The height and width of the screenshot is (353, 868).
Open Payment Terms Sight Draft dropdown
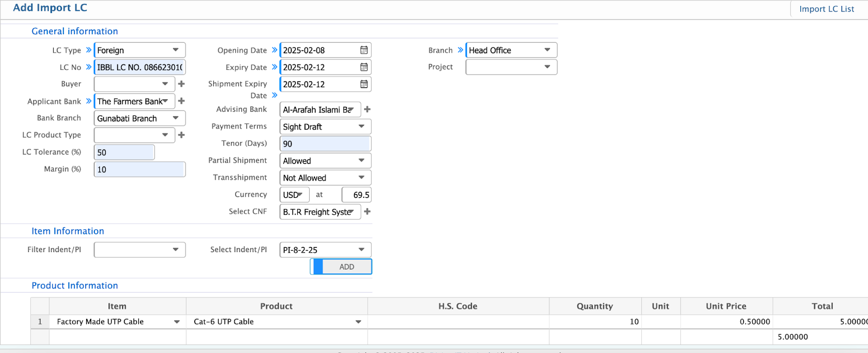click(x=325, y=126)
